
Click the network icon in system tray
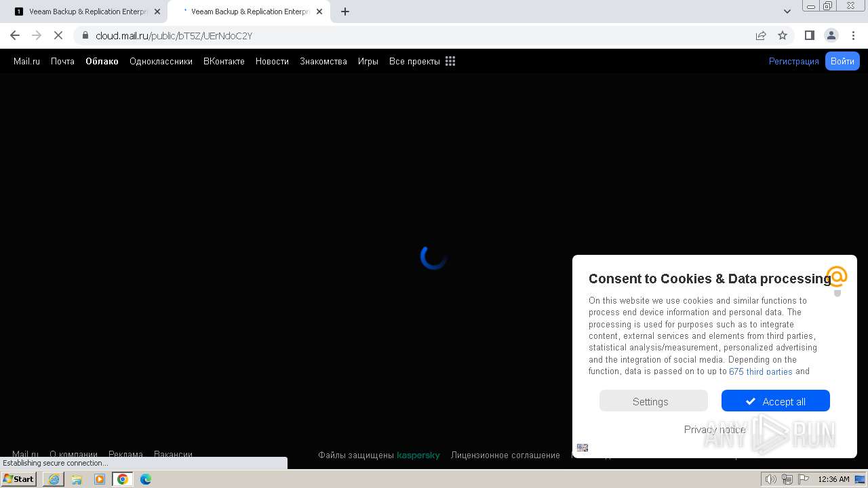[787, 479]
